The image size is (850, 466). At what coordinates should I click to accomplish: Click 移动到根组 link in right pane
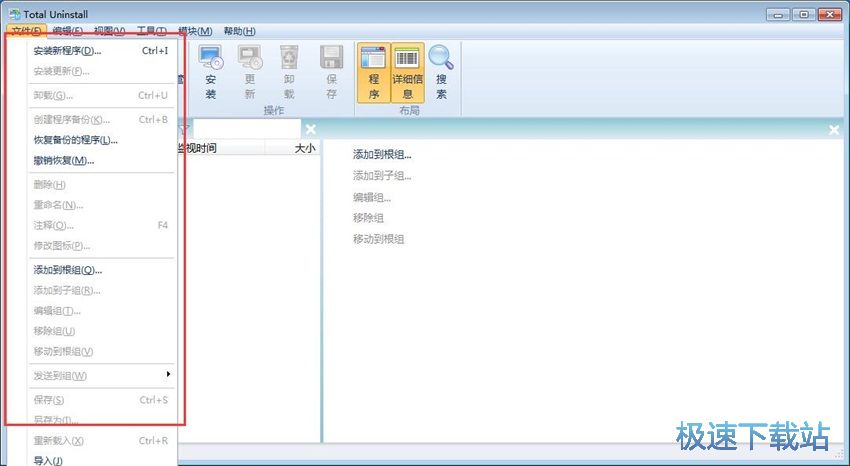pyautogui.click(x=379, y=239)
